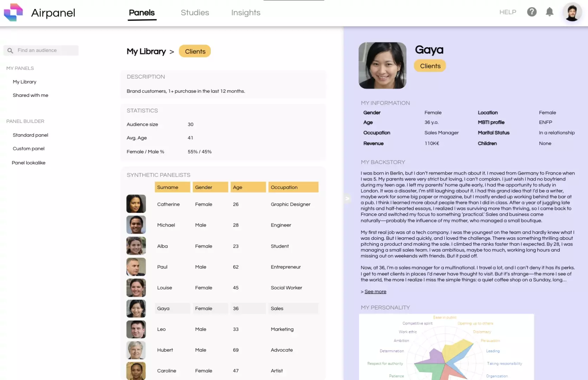Open the user profile avatar

tap(572, 12)
